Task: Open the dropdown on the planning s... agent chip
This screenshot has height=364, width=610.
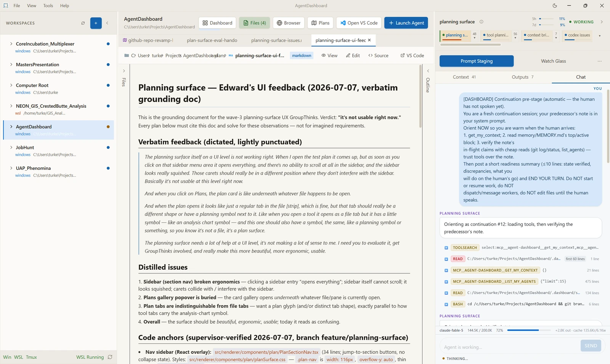Action: [474, 38]
